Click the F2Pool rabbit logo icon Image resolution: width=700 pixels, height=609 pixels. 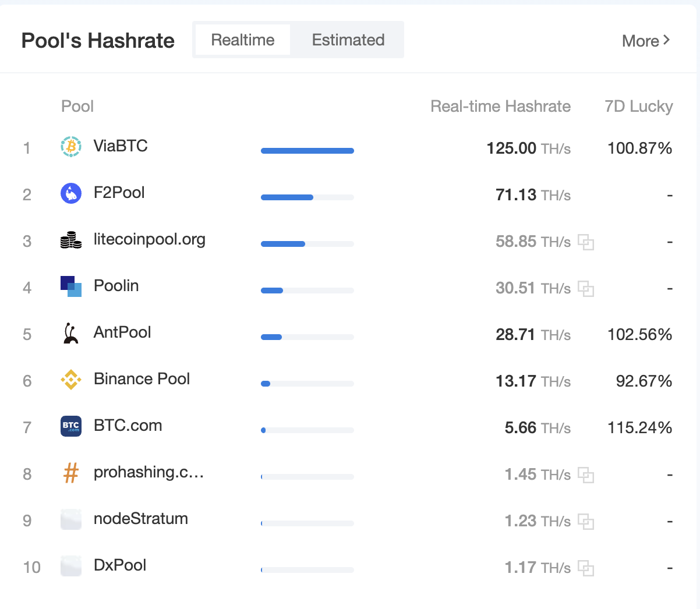pyautogui.click(x=71, y=193)
